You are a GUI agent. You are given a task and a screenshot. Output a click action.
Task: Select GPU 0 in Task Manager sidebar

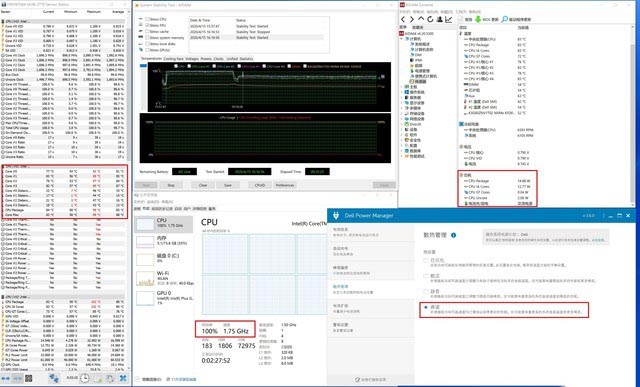coord(164,298)
